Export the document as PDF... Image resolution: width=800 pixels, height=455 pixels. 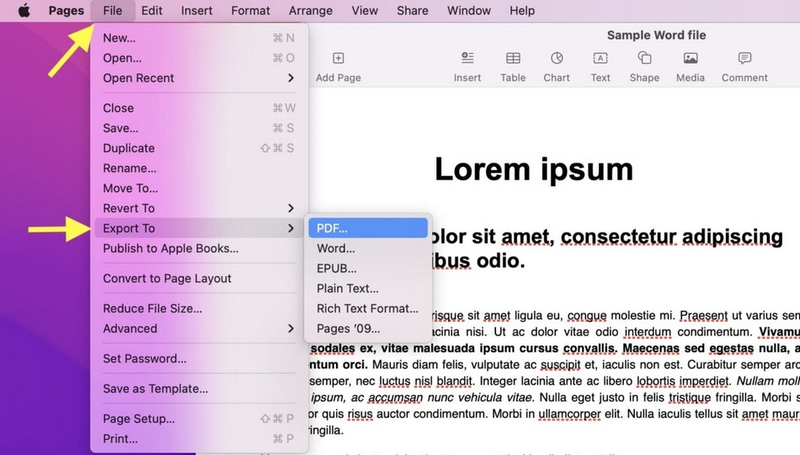368,228
